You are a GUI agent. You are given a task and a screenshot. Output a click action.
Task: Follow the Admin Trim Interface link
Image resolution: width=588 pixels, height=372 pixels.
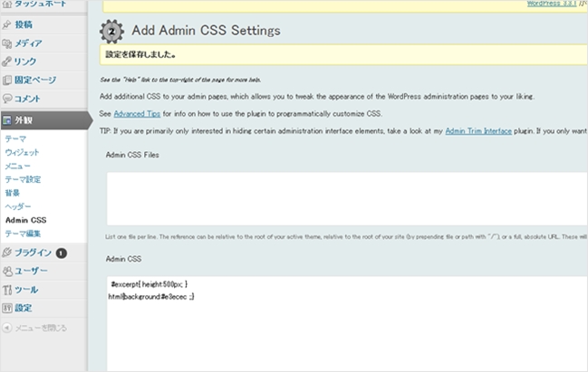click(478, 131)
